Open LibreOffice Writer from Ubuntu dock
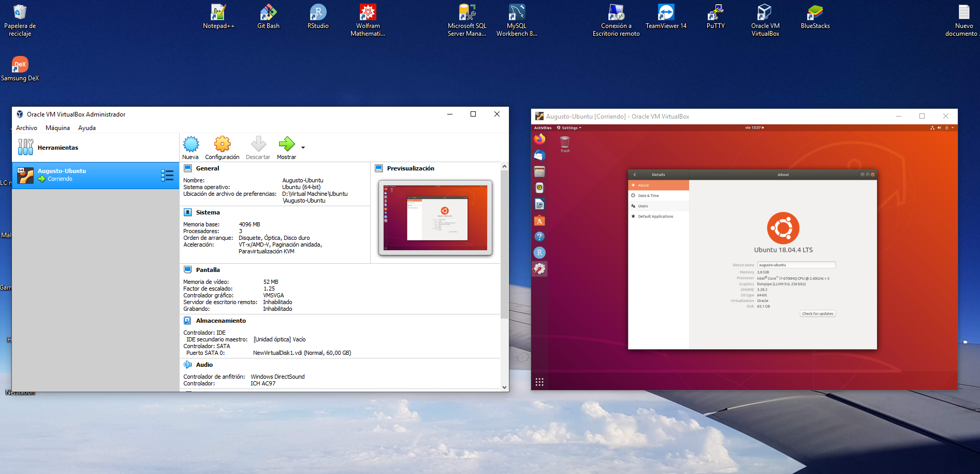Viewport: 980px width, 474px height. point(539,204)
